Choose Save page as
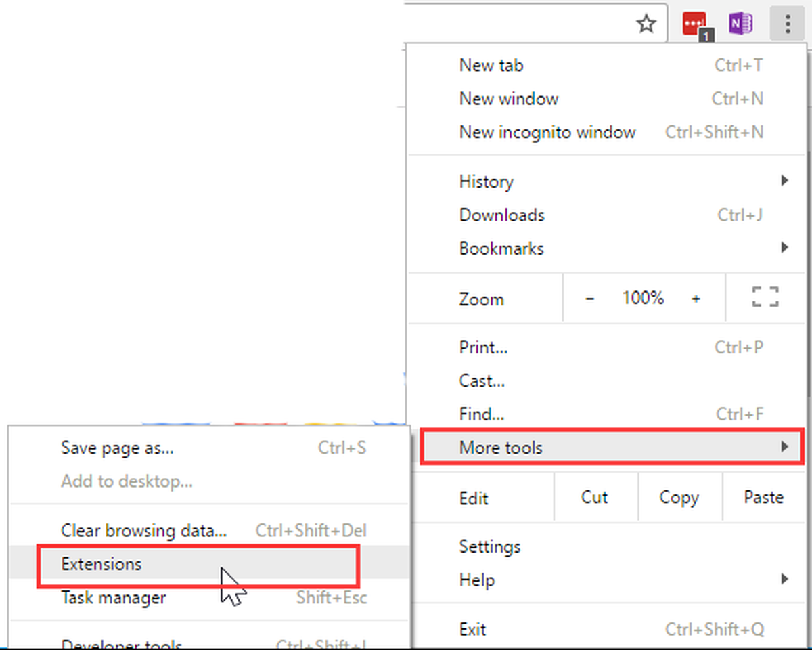This screenshot has width=812, height=650. coord(209,448)
